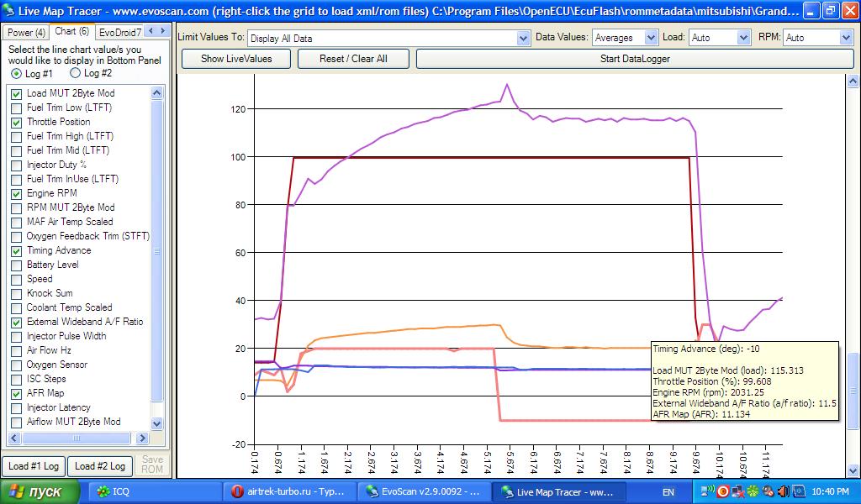
Task: Uncheck the Throttle Position checkbox
Action: point(16,122)
